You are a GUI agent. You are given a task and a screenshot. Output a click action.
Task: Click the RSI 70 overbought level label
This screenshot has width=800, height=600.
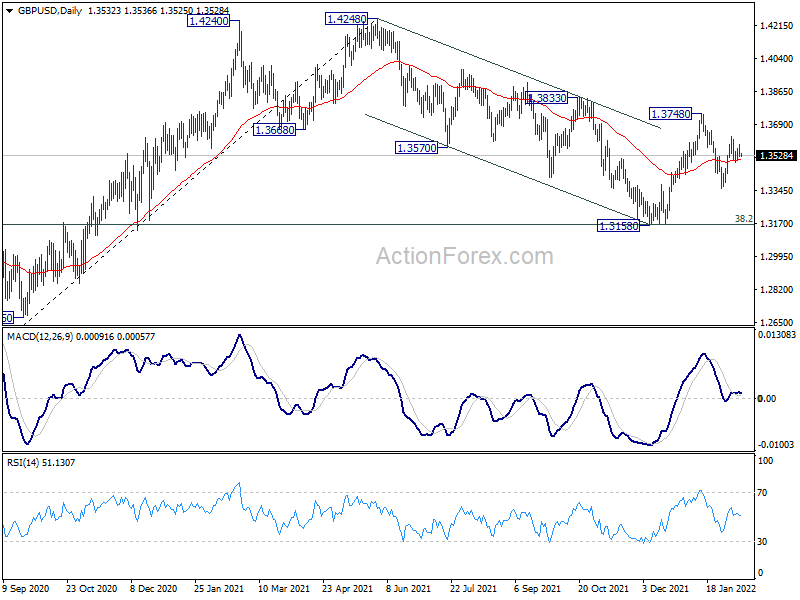pyautogui.click(x=762, y=492)
